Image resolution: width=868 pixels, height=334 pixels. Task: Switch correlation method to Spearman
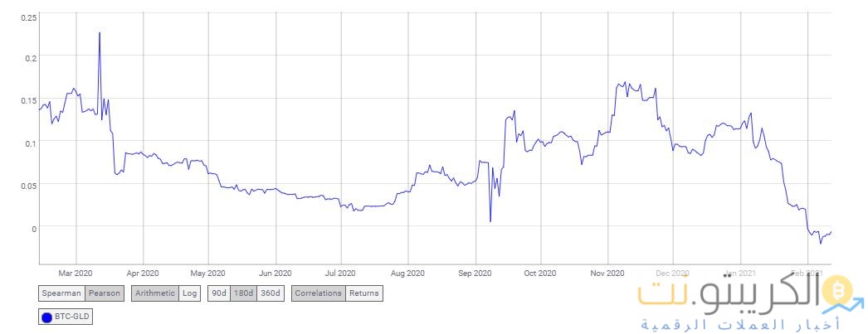point(61,293)
